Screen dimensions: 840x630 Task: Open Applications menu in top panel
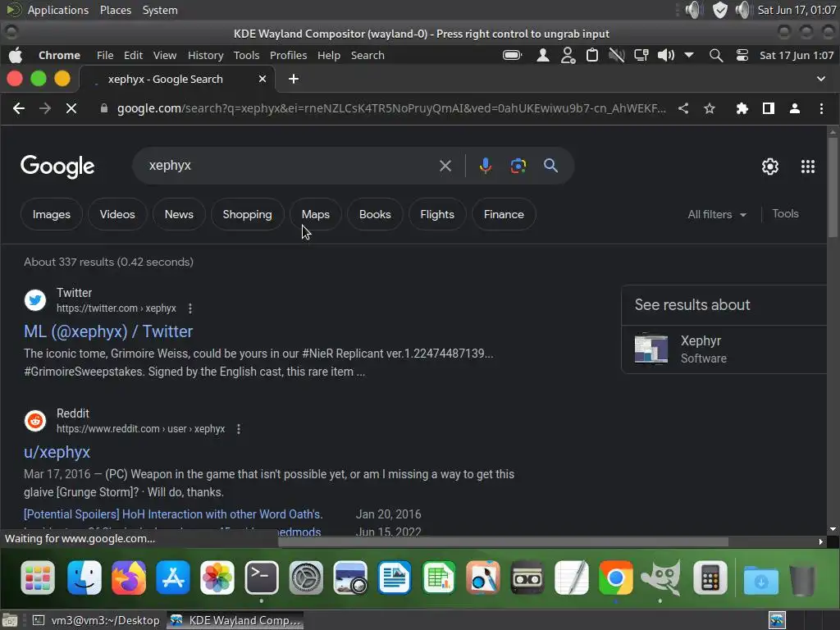(x=58, y=10)
